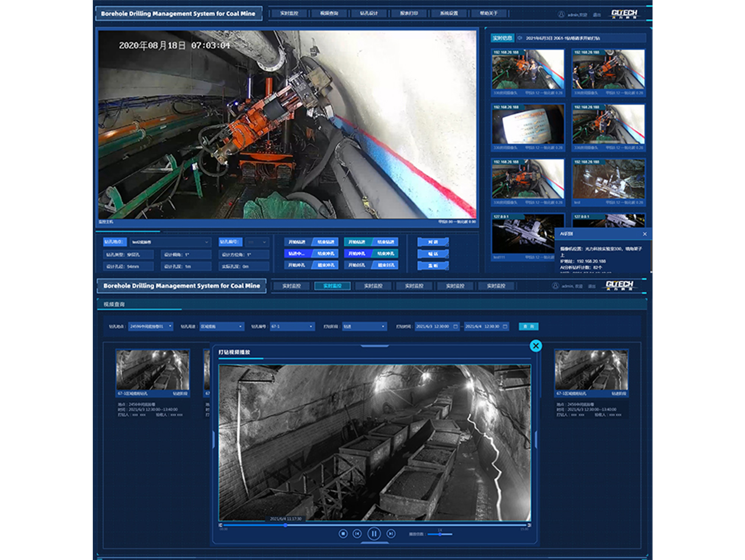Viewport: 745px width, 560px height.
Task: Skip to next video segment
Action: [390, 534]
